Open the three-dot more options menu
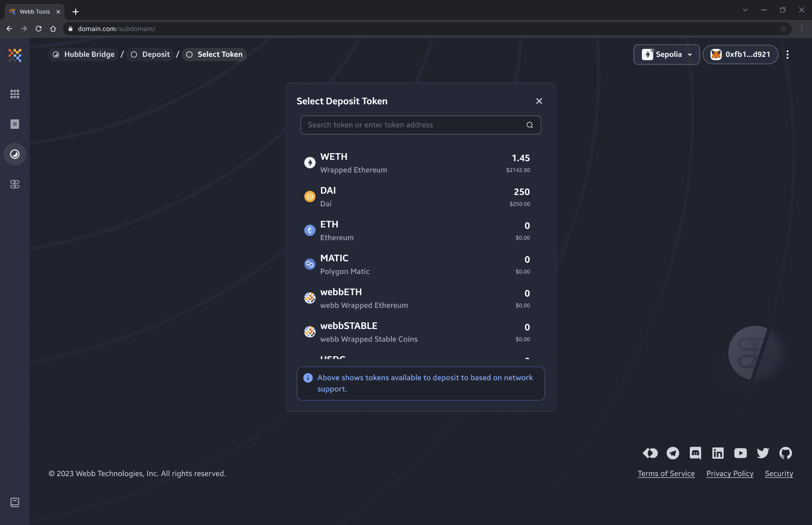 pos(788,55)
